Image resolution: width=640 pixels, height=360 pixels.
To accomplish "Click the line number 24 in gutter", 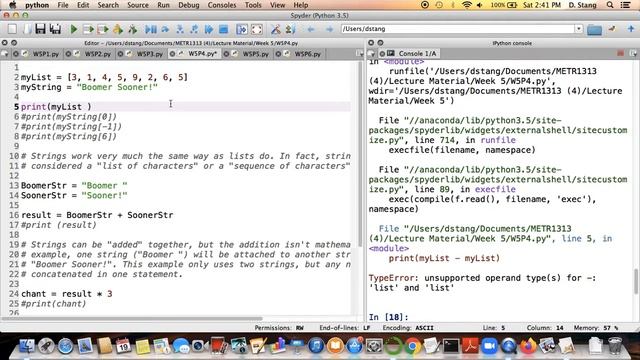I will point(14,294).
